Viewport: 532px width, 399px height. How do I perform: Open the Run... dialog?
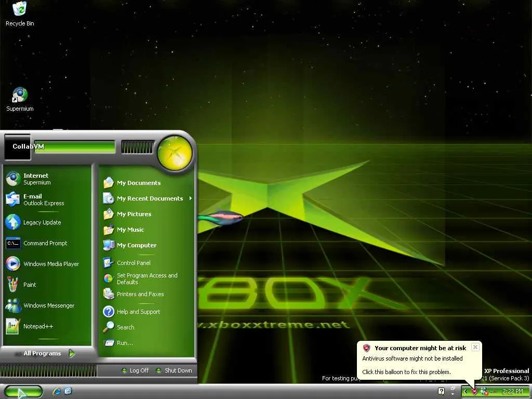[x=147, y=343]
